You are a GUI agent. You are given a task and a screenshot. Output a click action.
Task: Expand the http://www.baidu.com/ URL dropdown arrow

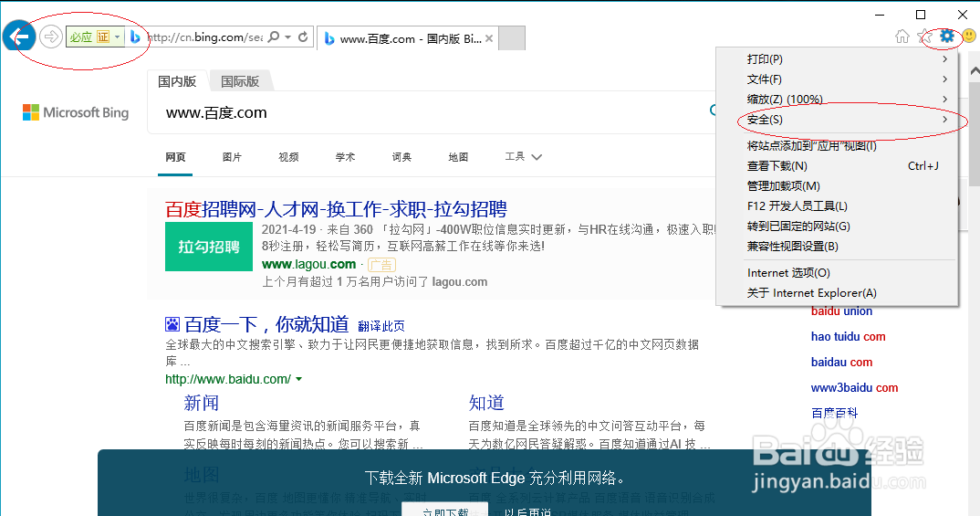tap(298, 379)
